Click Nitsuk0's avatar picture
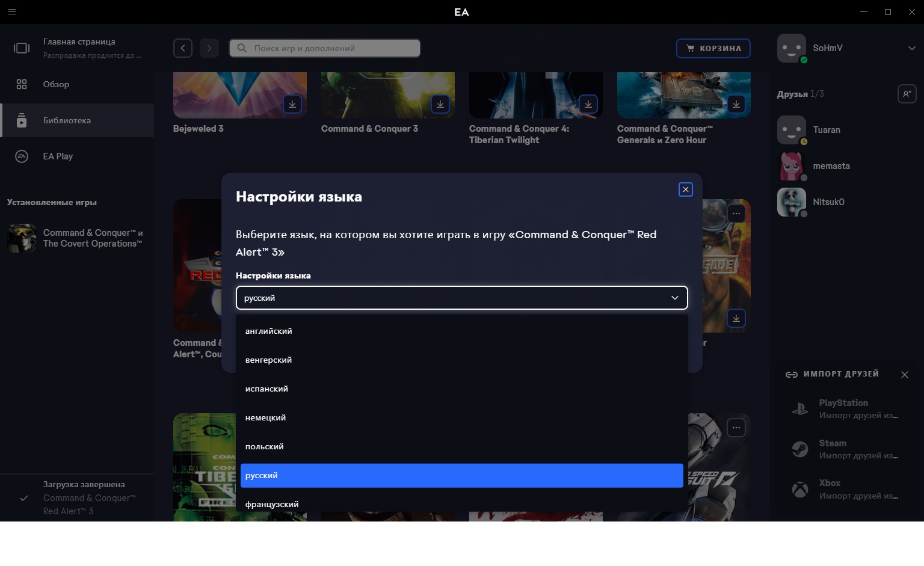924x566 pixels. (x=792, y=202)
